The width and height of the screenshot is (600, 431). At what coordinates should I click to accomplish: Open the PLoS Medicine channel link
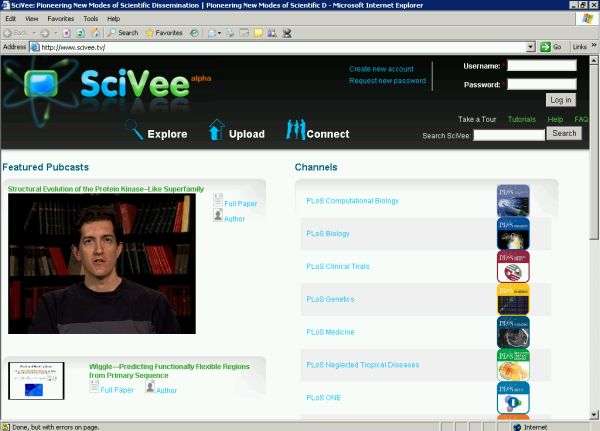pyautogui.click(x=330, y=332)
